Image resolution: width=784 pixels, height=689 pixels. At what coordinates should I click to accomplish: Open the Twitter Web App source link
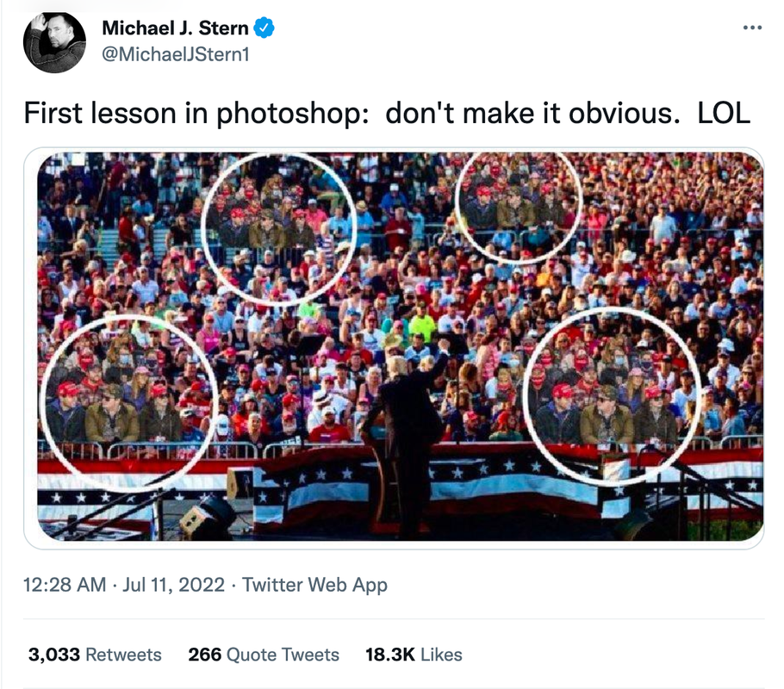pyautogui.click(x=314, y=585)
